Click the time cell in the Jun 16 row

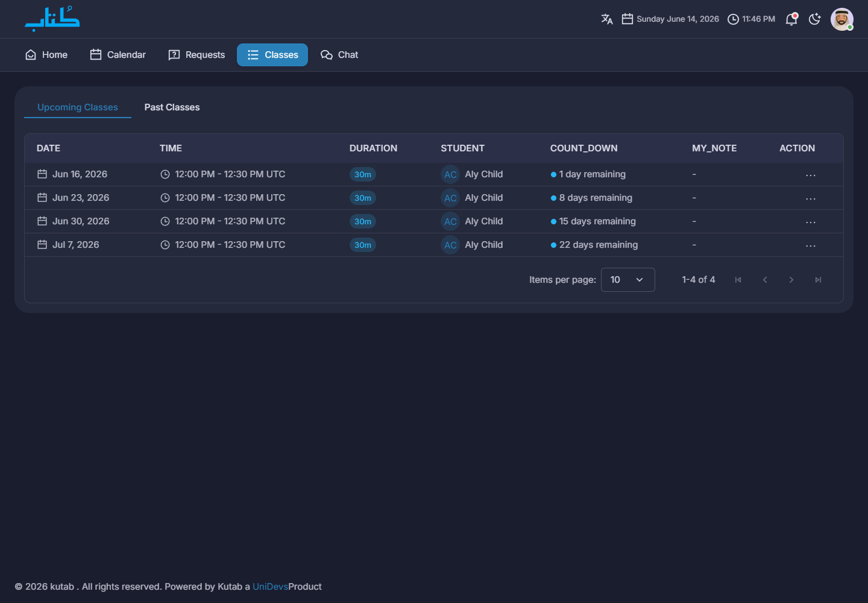pyautogui.click(x=223, y=174)
